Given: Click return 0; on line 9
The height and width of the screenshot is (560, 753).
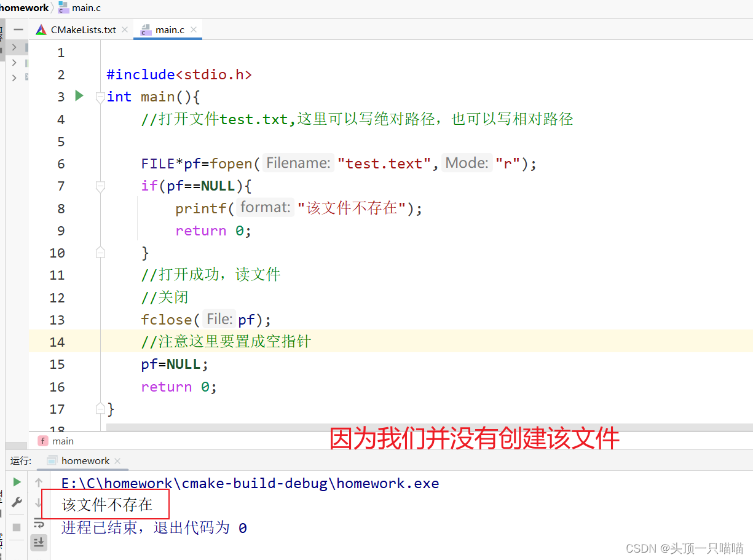Looking at the screenshot, I should 213,231.
